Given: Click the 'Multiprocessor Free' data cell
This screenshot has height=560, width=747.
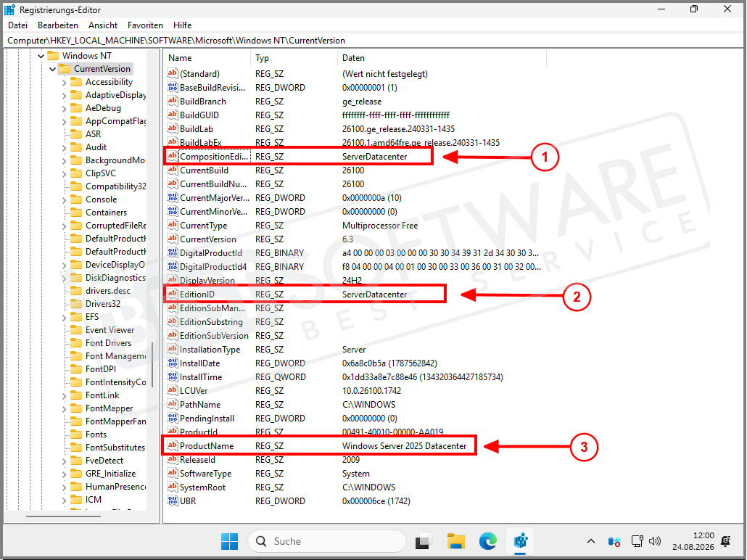Looking at the screenshot, I should [x=380, y=226].
